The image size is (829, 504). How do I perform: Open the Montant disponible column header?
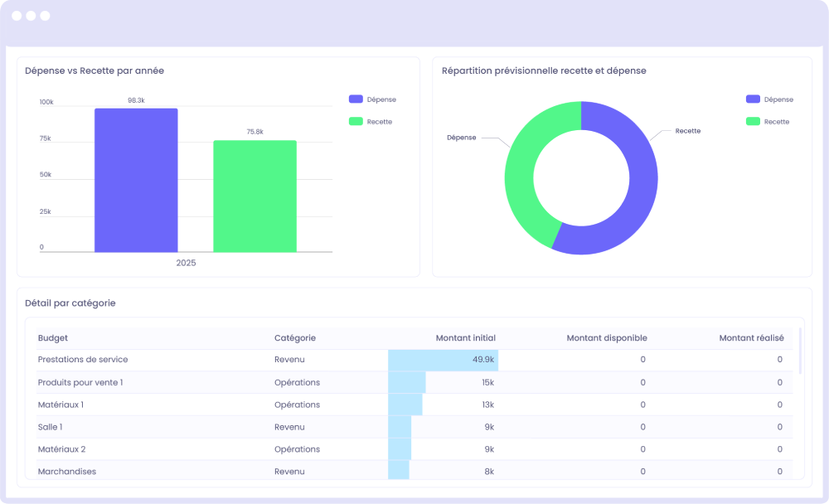pyautogui.click(x=607, y=337)
